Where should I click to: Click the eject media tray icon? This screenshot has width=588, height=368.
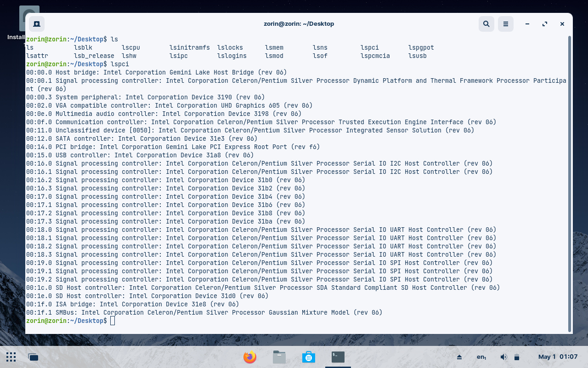[x=459, y=357]
